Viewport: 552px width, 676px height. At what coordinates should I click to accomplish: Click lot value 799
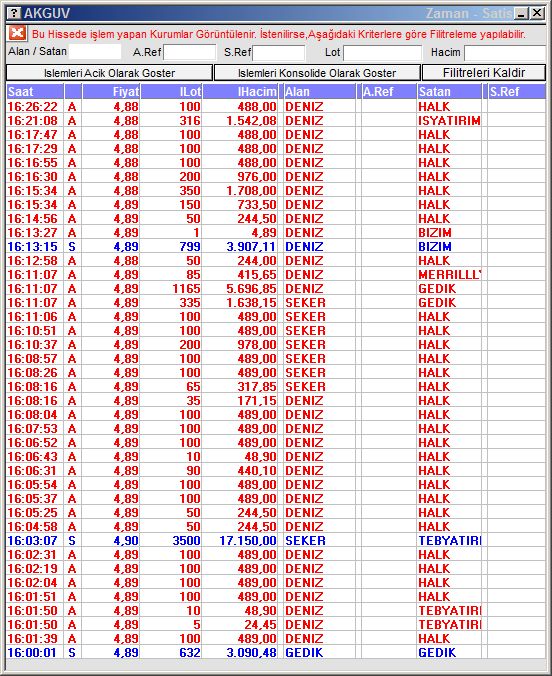190,247
